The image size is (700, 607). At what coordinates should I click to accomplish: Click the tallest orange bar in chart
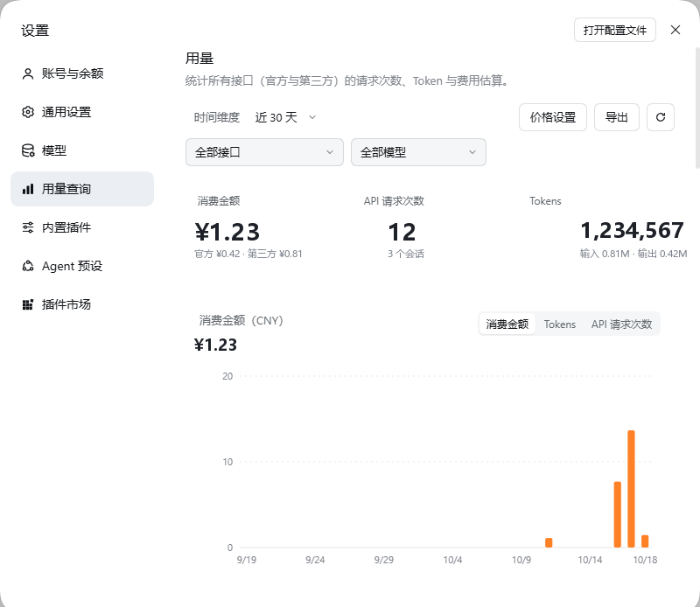click(631, 489)
